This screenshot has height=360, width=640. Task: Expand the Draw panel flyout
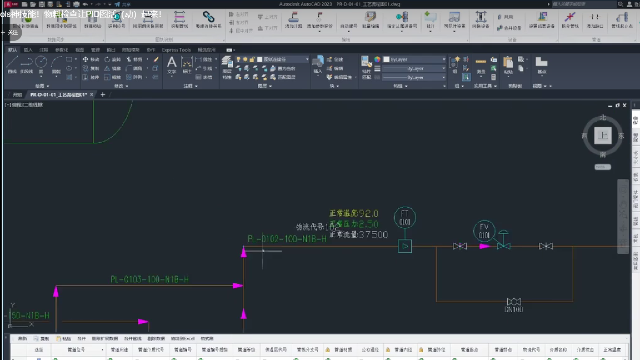[x=42, y=86]
